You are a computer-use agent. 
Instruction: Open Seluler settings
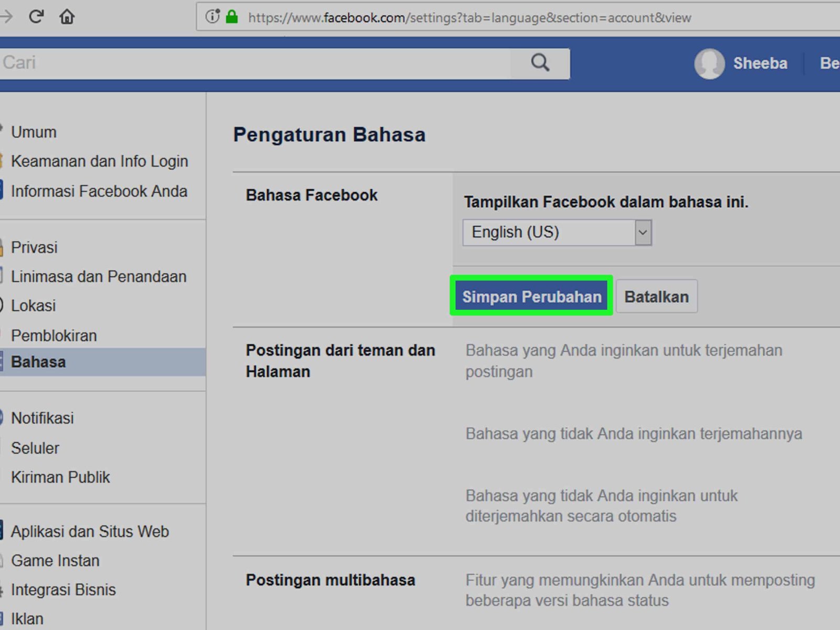pos(35,448)
